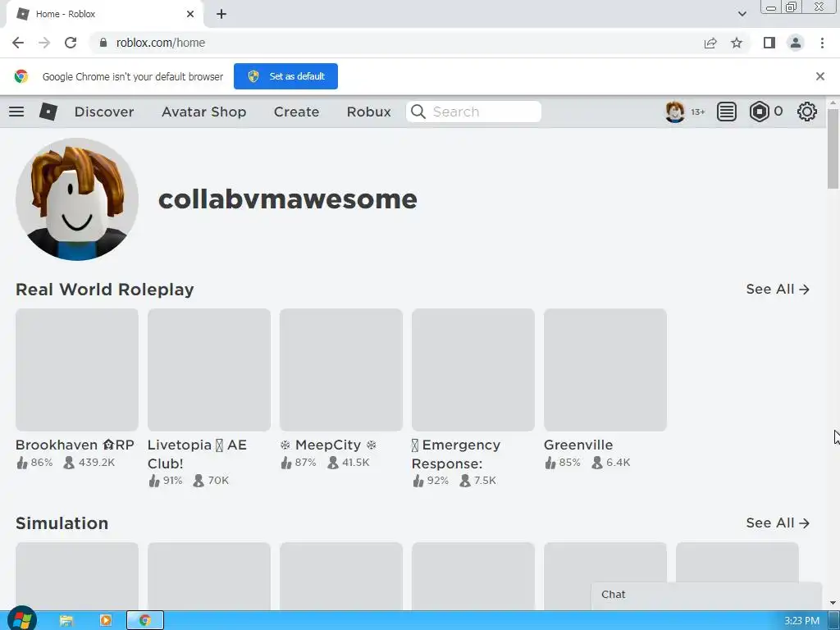Open the collabvmawesome profile name
840x630 pixels.
click(x=288, y=199)
